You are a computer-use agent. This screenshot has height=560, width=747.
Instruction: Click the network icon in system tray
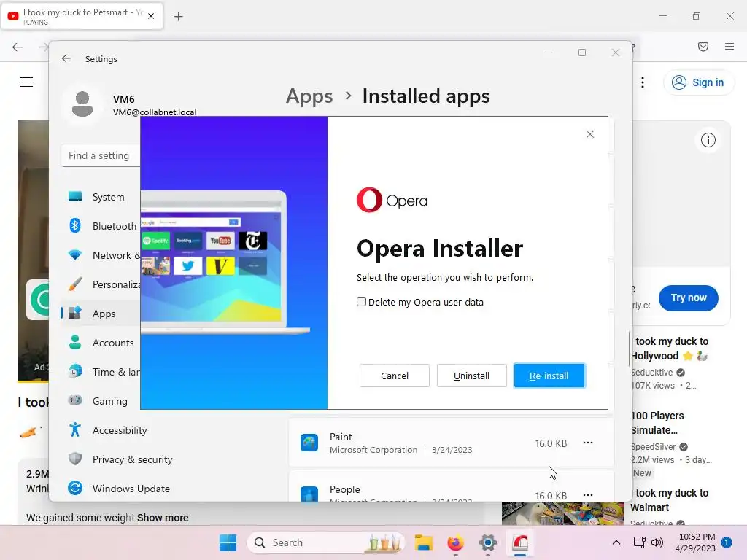point(639,542)
